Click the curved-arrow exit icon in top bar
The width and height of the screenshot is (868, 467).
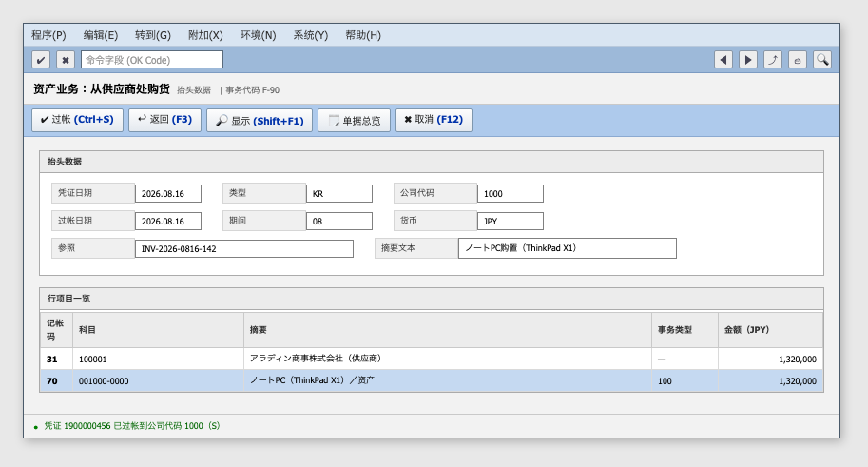[773, 60]
